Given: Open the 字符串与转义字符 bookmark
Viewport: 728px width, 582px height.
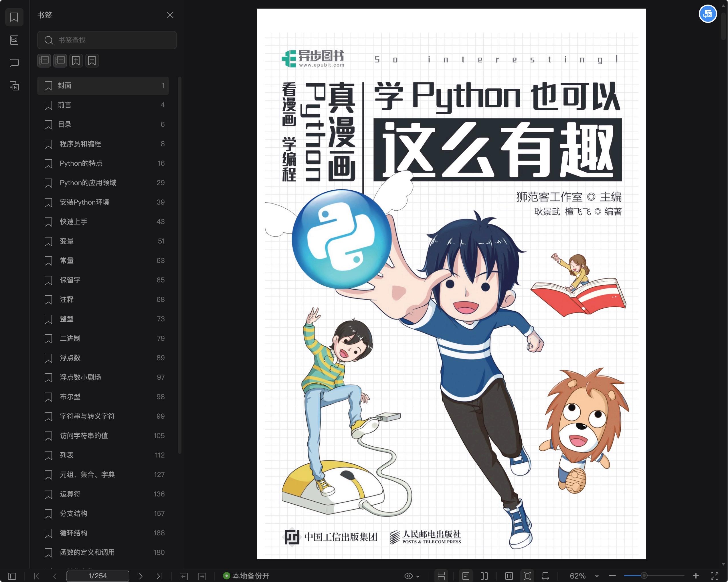Looking at the screenshot, I should [103, 416].
